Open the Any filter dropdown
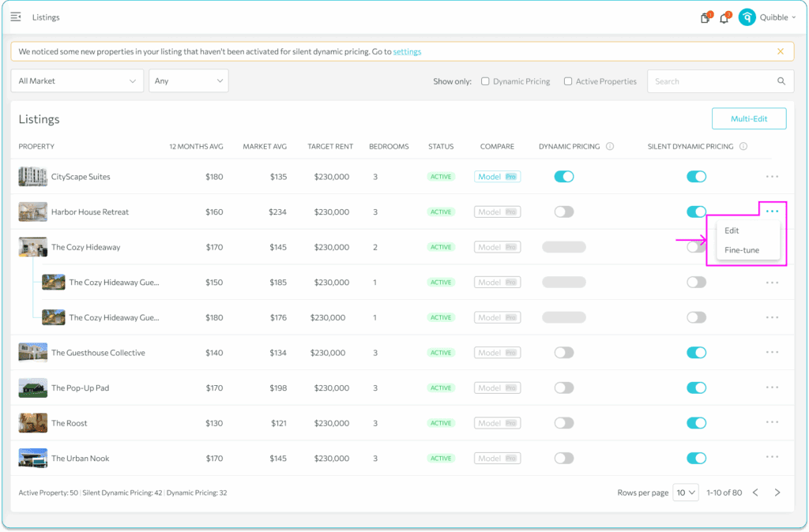 pos(188,81)
